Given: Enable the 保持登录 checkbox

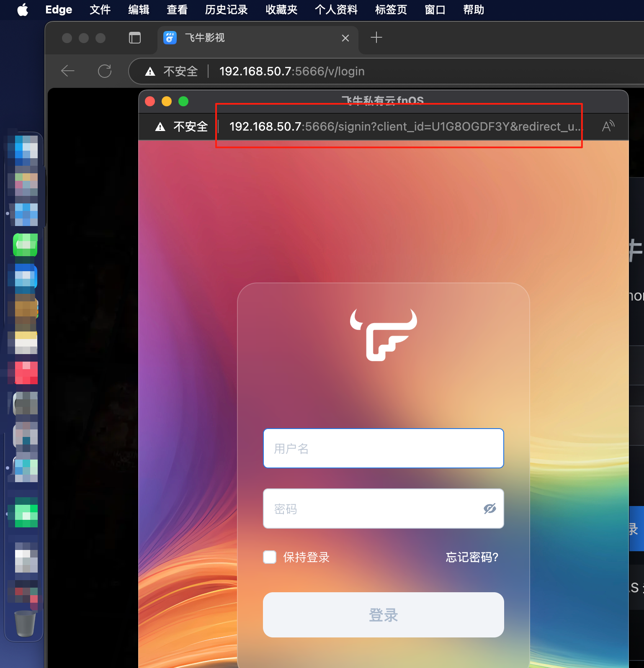Looking at the screenshot, I should (270, 557).
